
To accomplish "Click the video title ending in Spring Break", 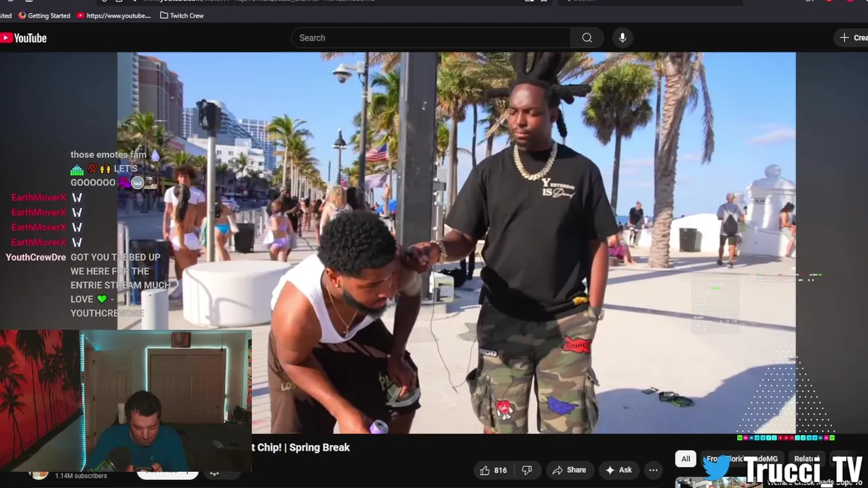I will pos(301,447).
